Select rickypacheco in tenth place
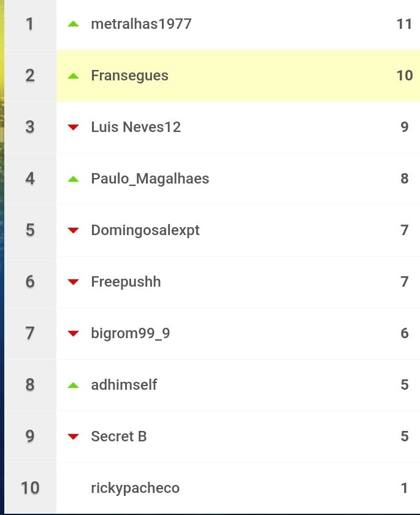The width and height of the screenshot is (420, 515). coord(135,488)
